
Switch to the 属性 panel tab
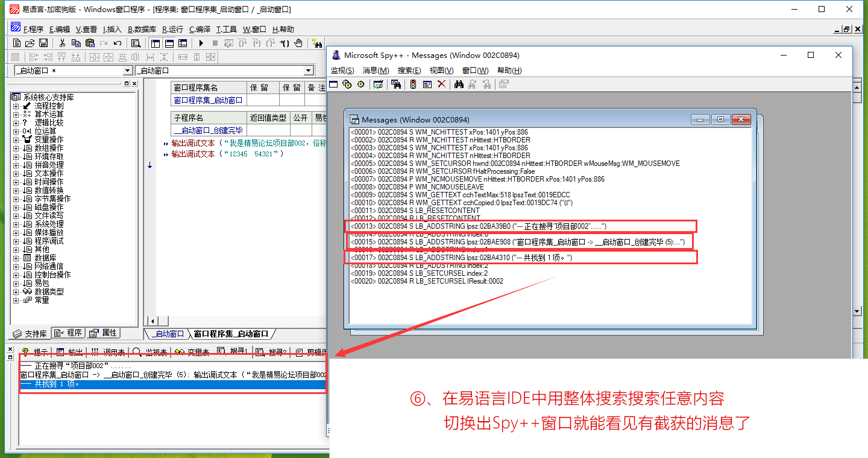103,333
